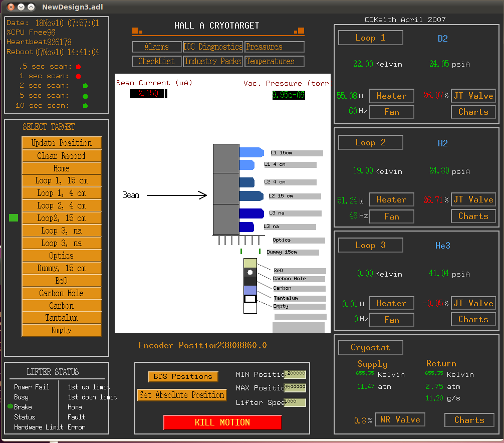Click the Carbon Hole target graphic
Screen dimensions: 504x443
point(250,272)
